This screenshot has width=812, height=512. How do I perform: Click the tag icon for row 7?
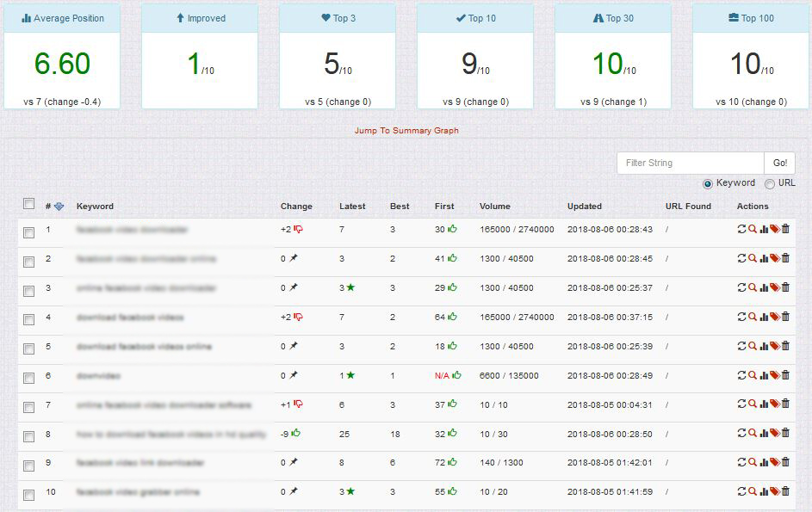coord(774,404)
